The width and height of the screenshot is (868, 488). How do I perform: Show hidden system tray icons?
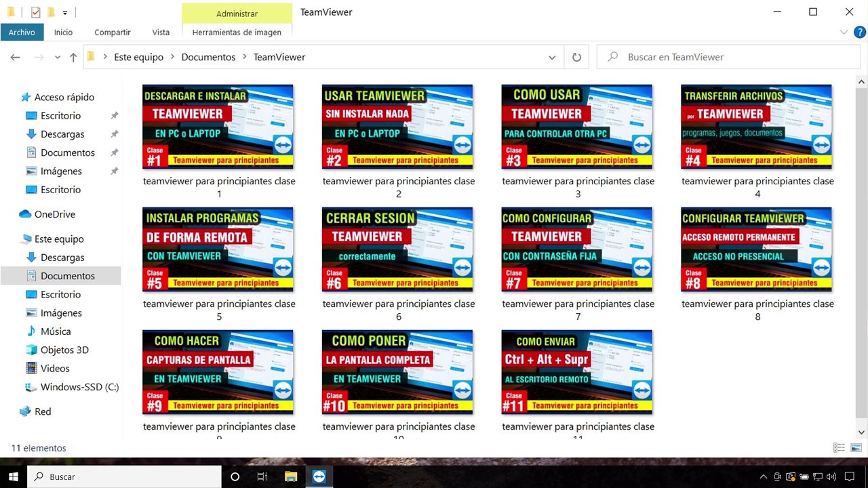pos(764,477)
